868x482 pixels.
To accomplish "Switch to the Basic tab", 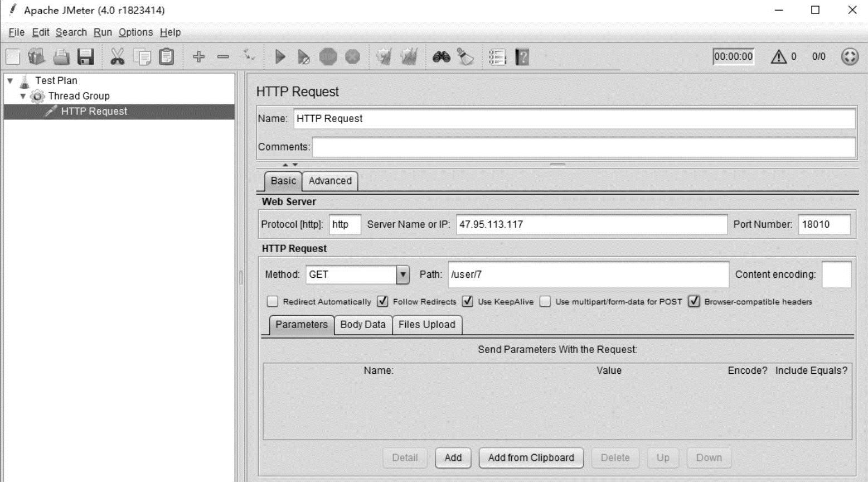I will (x=283, y=181).
